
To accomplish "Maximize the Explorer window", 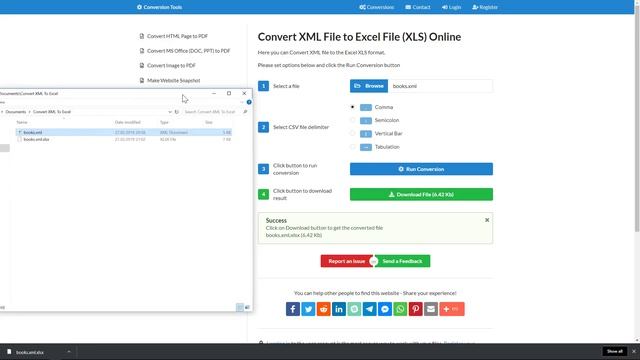I will pyautogui.click(x=229, y=93).
